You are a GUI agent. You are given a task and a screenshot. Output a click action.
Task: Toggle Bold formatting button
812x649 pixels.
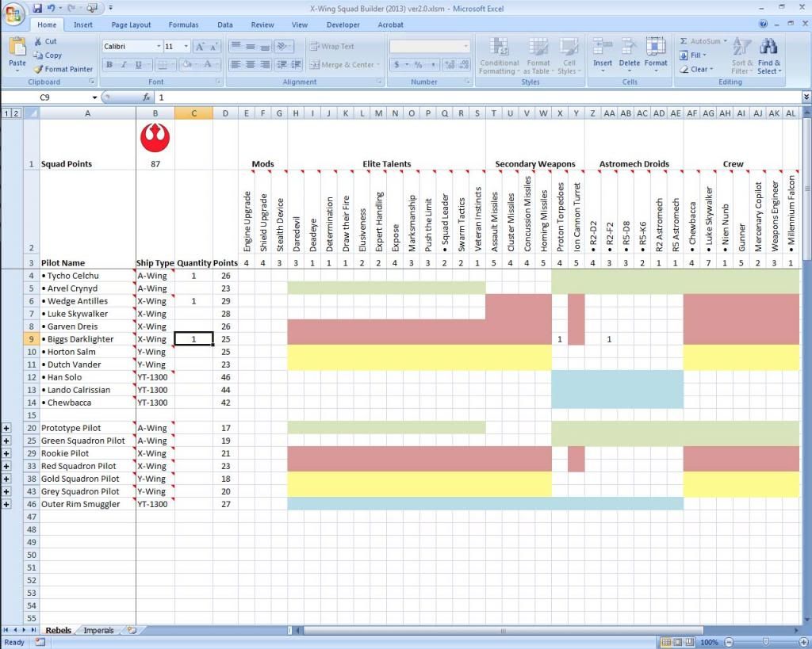click(109, 65)
